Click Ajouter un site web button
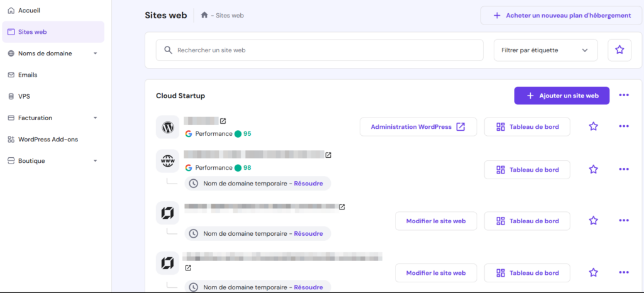This screenshot has width=644, height=293. [561, 96]
